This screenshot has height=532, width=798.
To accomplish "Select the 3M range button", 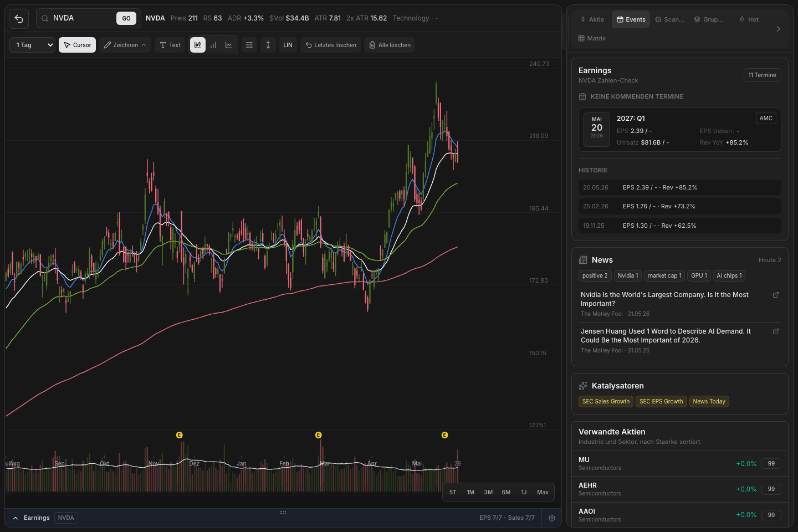I will coord(488,492).
